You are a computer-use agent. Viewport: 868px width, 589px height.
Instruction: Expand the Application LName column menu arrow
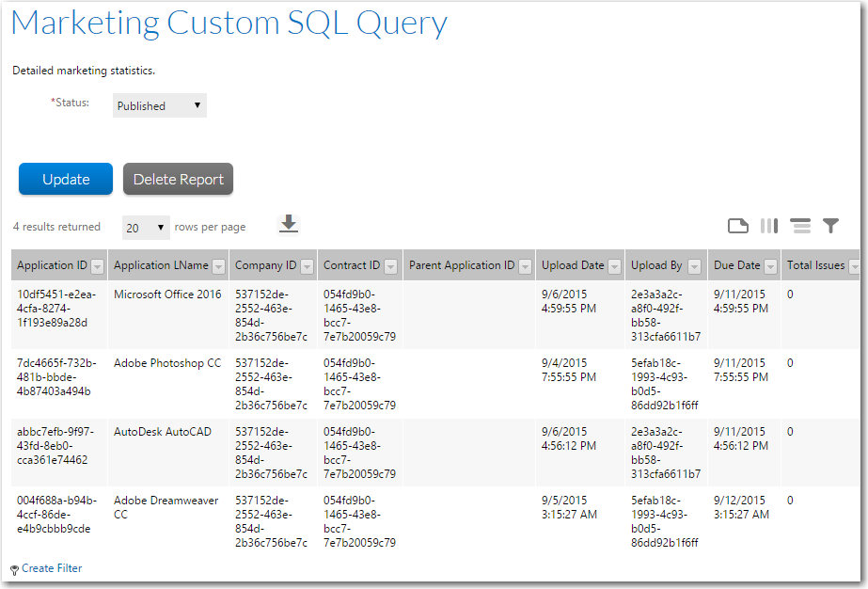click(218, 266)
